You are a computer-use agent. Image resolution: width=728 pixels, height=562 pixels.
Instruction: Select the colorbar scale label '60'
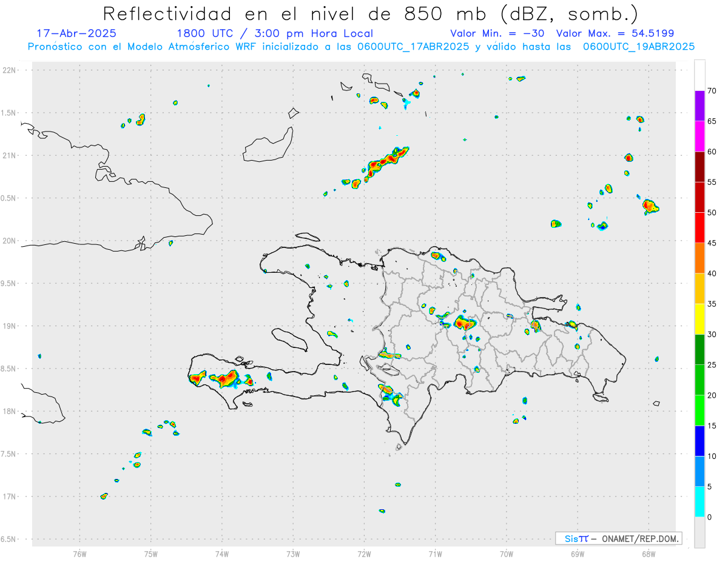712,152
